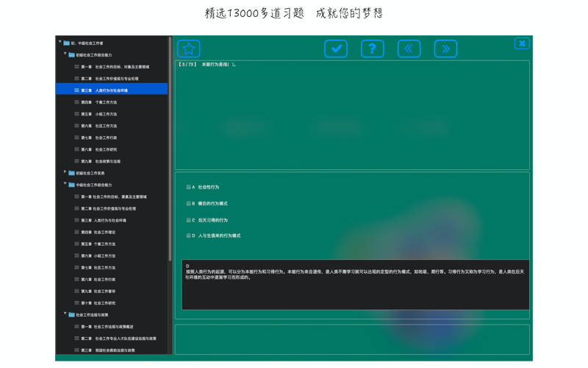Click the 社会工作法规与政策 folder icon
The width and height of the screenshot is (588, 368).
[71, 315]
